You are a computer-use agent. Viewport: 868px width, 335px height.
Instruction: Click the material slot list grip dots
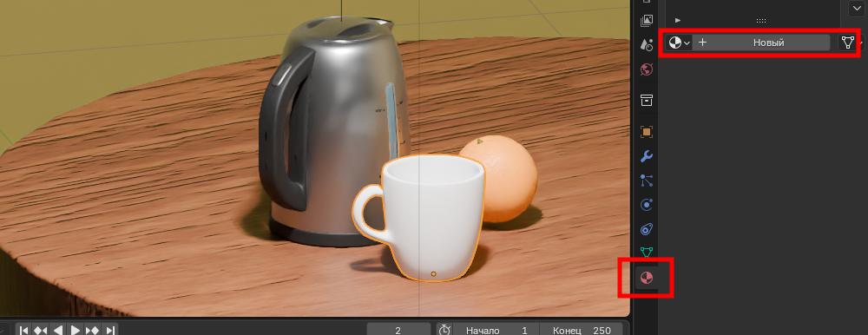click(x=761, y=21)
